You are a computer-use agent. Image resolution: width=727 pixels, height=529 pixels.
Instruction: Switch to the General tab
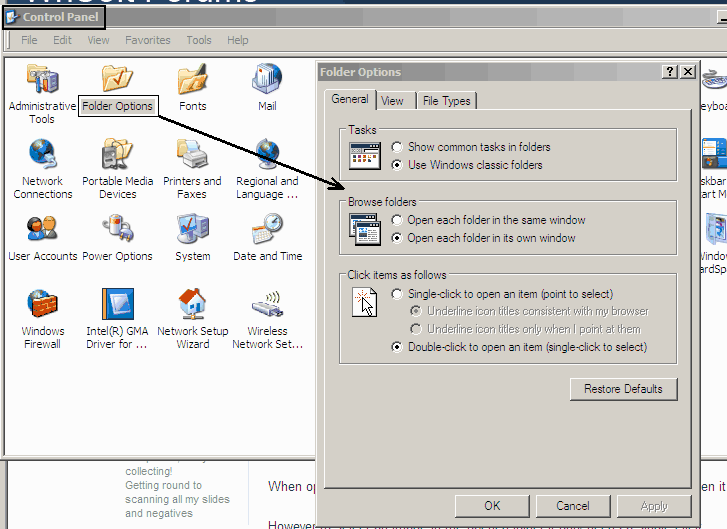point(350,99)
